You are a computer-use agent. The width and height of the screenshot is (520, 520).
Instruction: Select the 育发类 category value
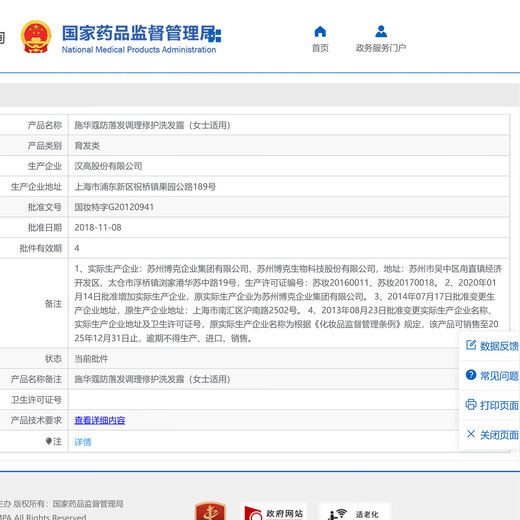pos(87,146)
